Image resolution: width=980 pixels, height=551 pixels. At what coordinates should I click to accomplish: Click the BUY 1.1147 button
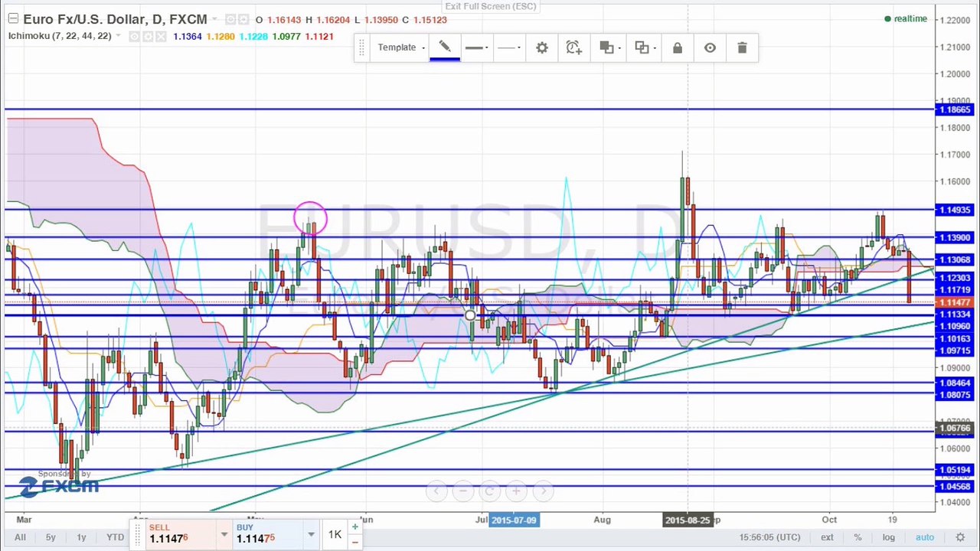coord(266,534)
